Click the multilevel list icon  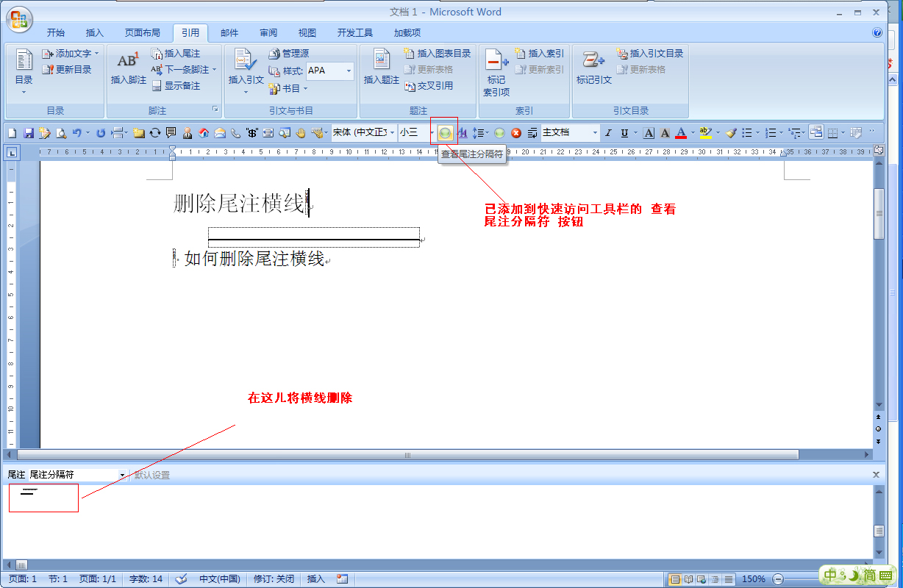pos(794,133)
